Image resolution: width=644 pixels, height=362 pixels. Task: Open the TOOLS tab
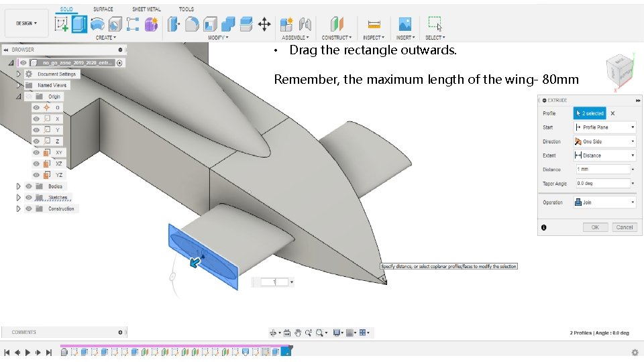pos(186,9)
